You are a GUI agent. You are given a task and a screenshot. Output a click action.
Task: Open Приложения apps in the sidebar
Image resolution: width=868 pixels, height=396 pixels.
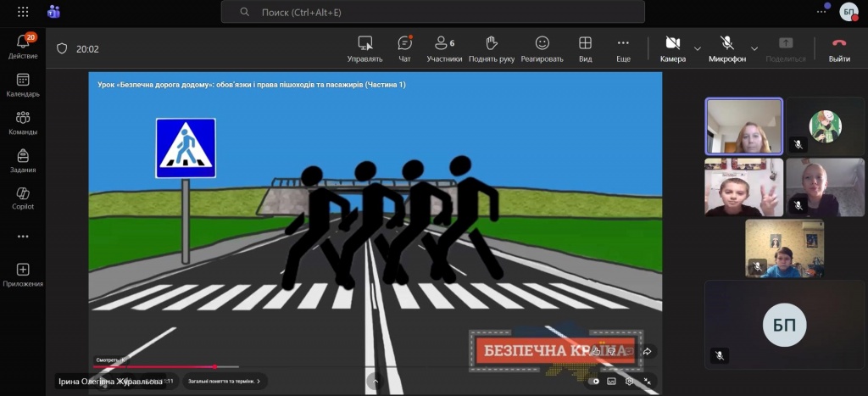click(x=23, y=275)
